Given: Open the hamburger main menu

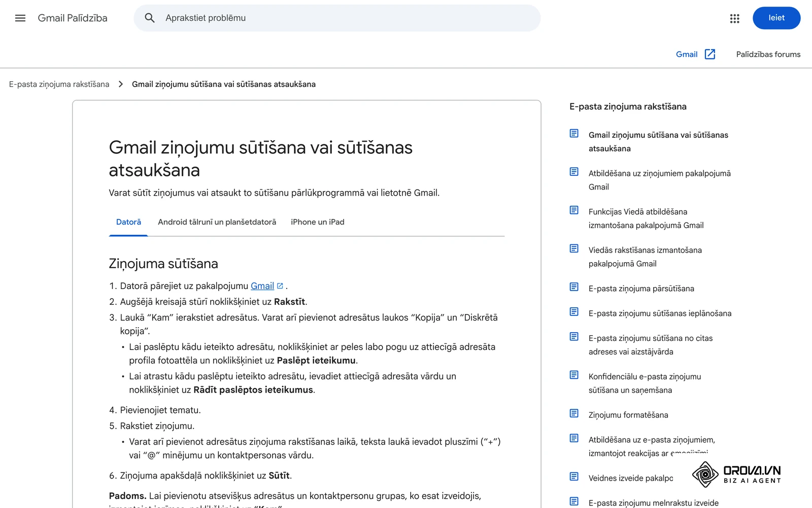Looking at the screenshot, I should coord(20,18).
